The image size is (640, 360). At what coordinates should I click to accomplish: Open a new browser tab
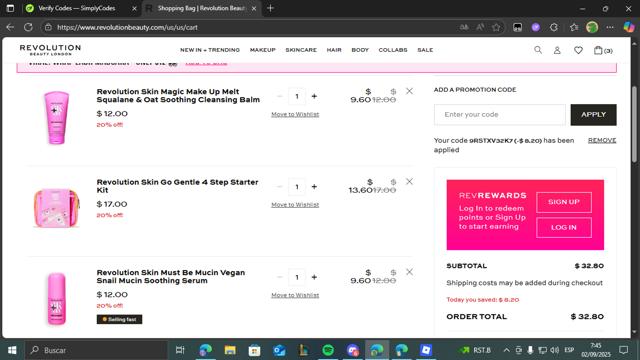270,8
